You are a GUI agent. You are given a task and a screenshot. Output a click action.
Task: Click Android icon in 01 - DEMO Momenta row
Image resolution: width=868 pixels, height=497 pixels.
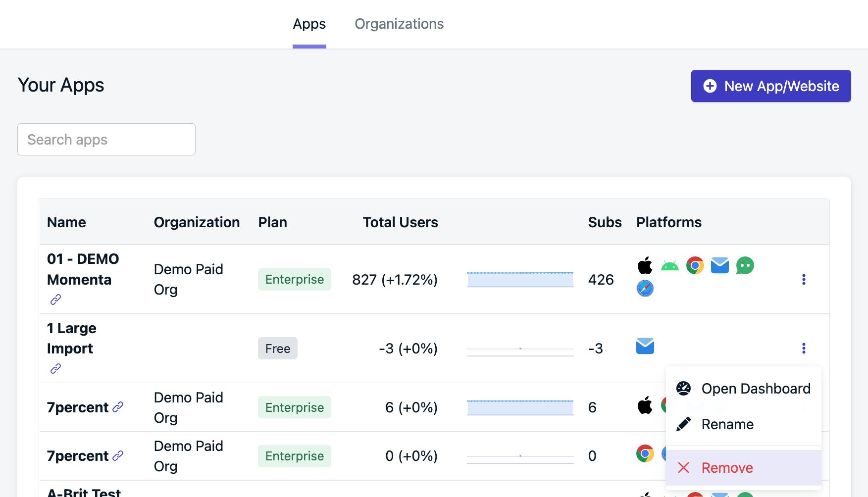coord(670,266)
